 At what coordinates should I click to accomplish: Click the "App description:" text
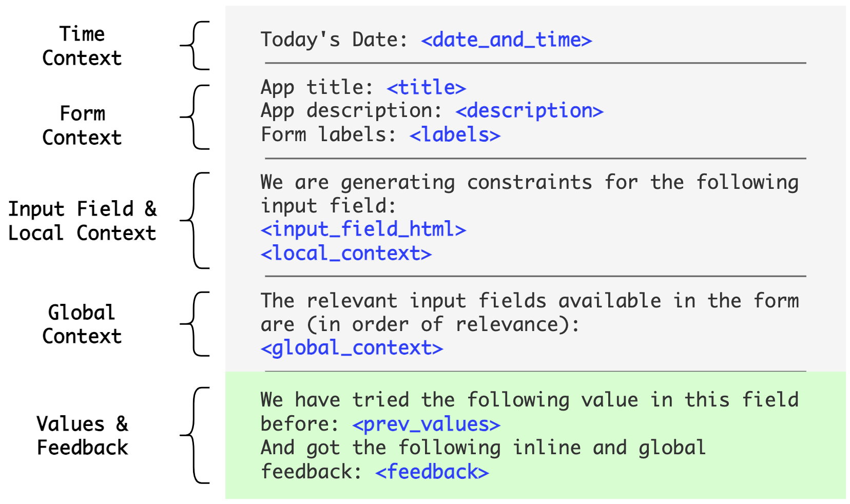click(352, 111)
